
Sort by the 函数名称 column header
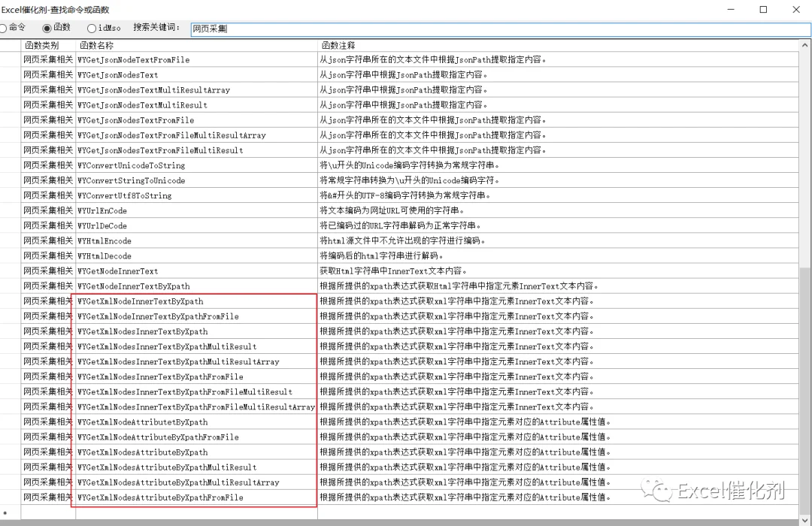pyautogui.click(x=196, y=45)
